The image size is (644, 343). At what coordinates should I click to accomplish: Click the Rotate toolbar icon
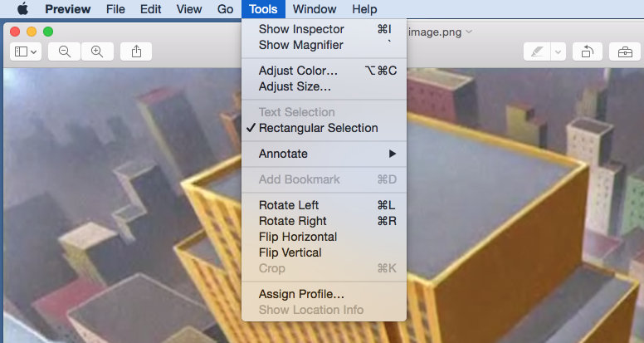pyautogui.click(x=587, y=51)
